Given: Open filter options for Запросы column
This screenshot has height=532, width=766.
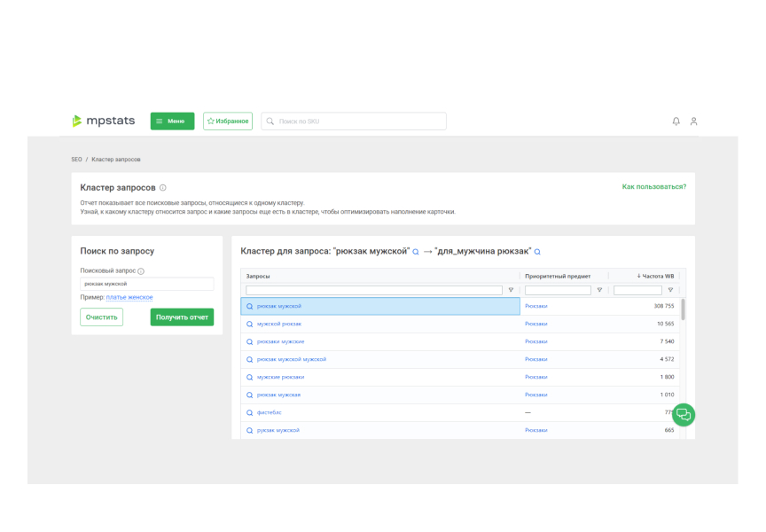Looking at the screenshot, I should point(511,290).
